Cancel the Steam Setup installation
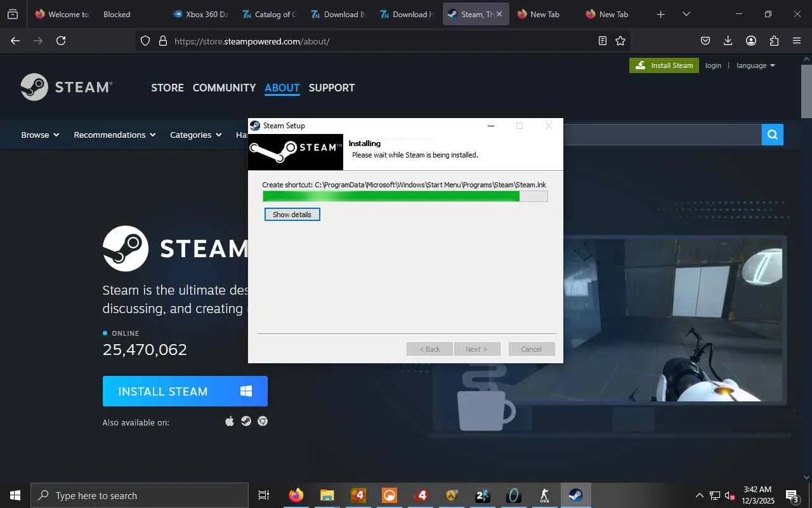Viewport: 812px width, 508px height. 532,349
